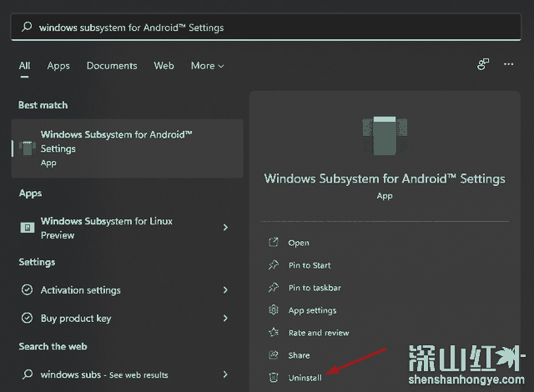Switch to the Apps tab

58,66
